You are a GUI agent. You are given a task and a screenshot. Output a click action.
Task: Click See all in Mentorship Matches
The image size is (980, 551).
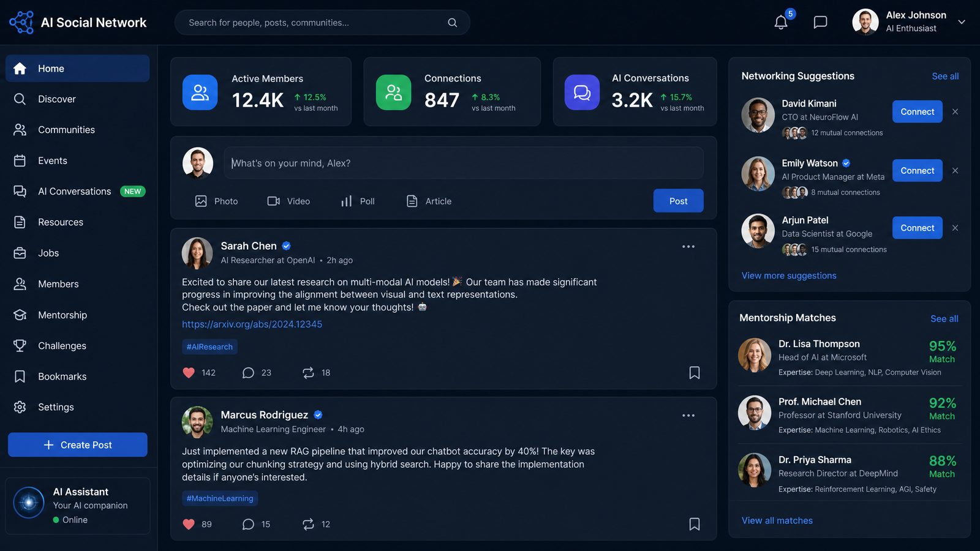pyautogui.click(x=944, y=319)
